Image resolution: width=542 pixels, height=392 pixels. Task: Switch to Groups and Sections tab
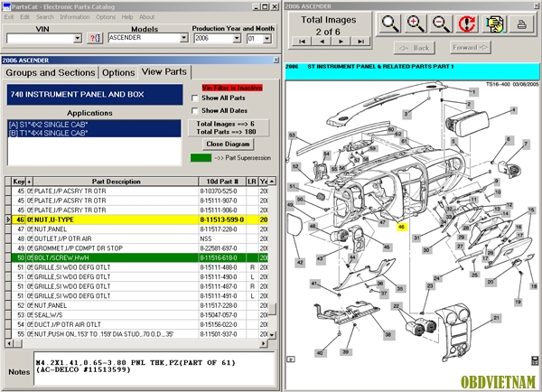click(51, 72)
